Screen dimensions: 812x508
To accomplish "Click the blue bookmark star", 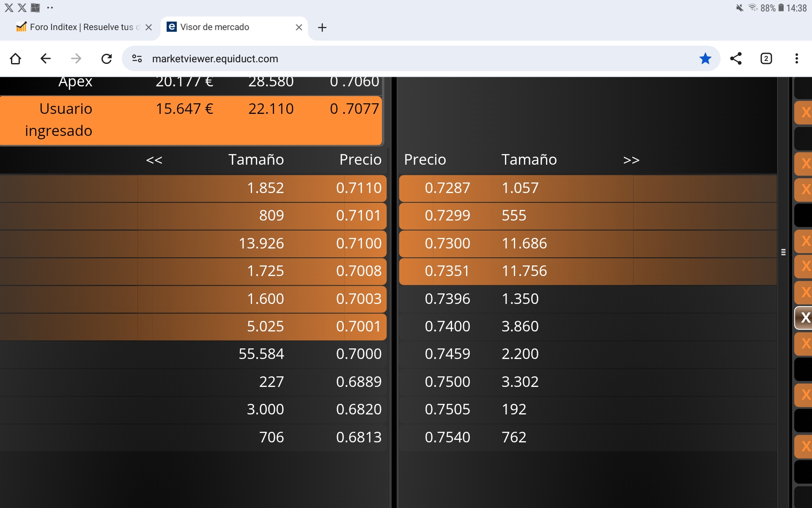I will 705,58.
